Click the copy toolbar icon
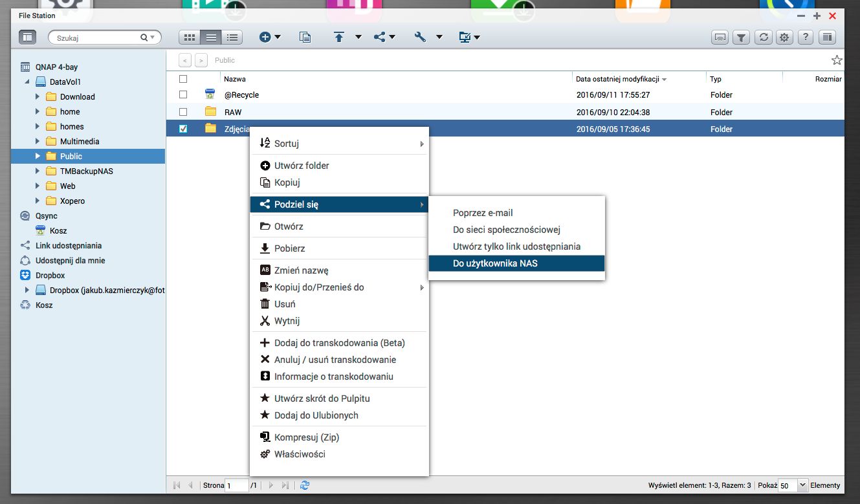This screenshot has height=504, width=860. [305, 38]
